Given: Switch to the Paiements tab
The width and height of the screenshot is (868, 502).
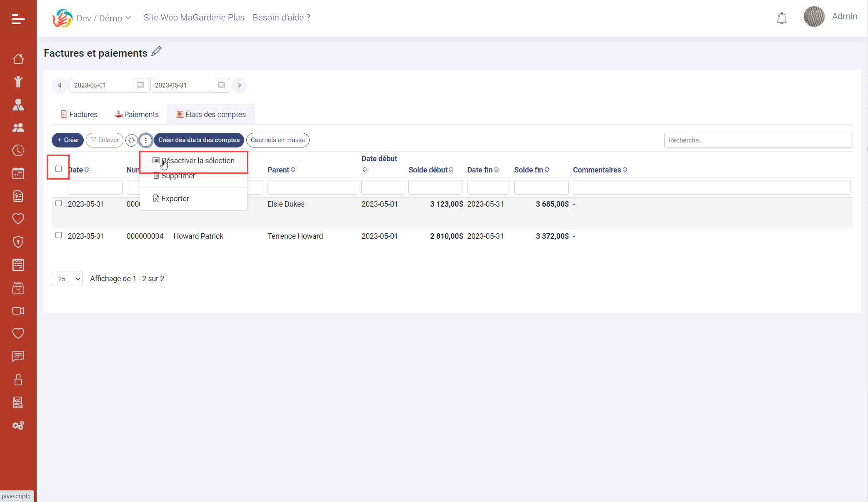Looking at the screenshot, I should click(x=137, y=114).
